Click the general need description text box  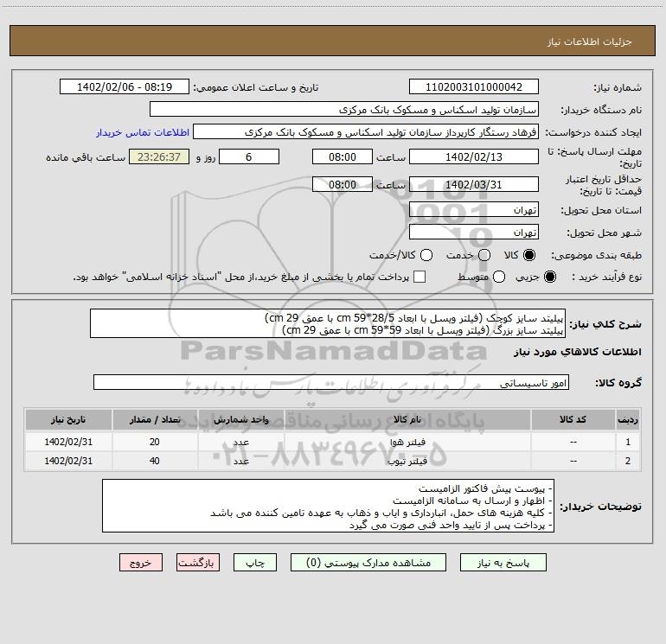(328, 323)
